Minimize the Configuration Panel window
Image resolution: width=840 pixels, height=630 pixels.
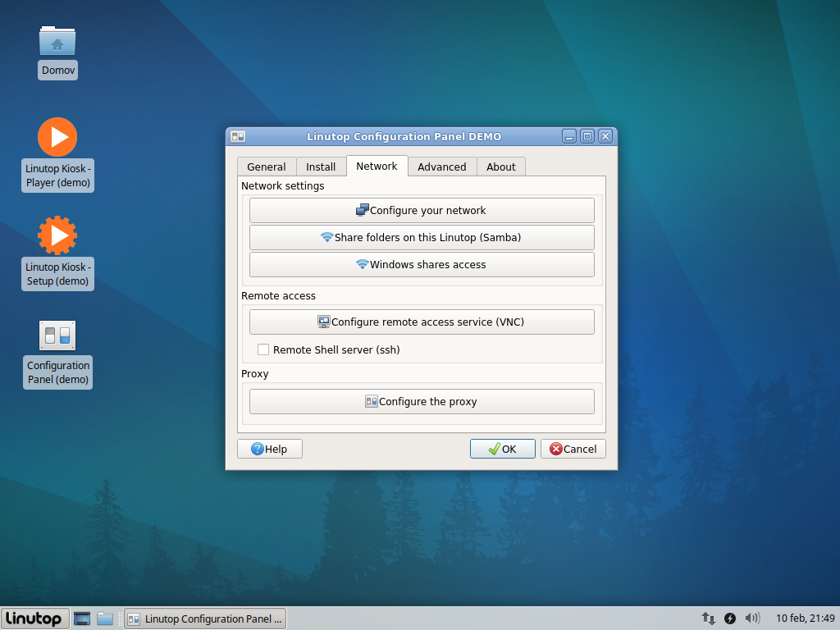(569, 137)
